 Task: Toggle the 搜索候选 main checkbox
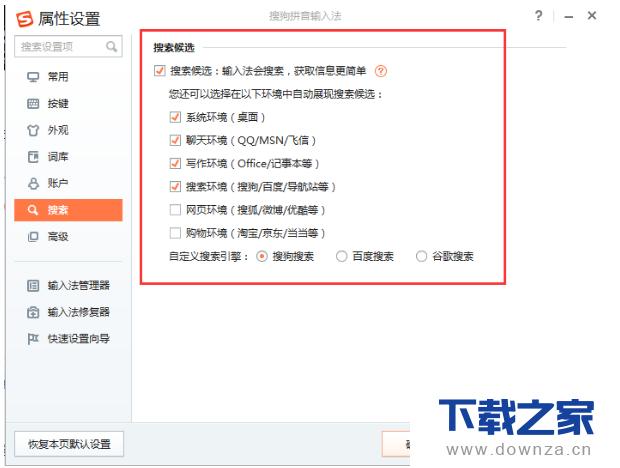point(160,71)
